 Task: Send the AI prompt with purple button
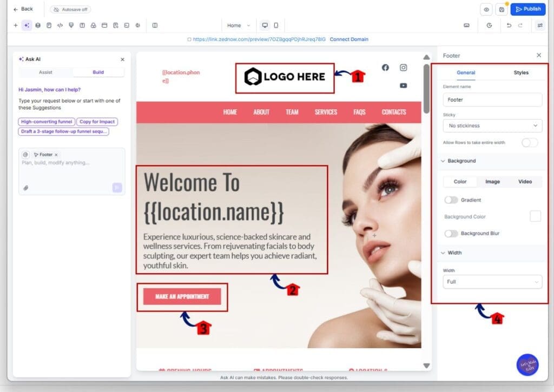117,188
